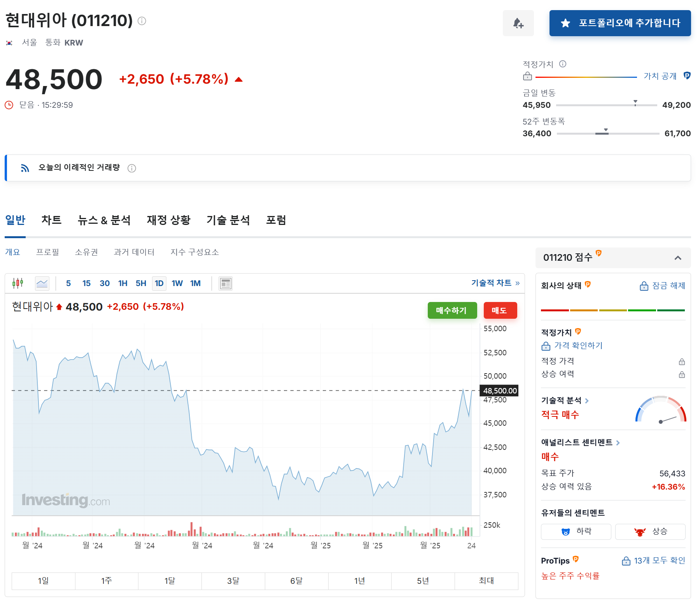Click the 가치 공개 link

(660, 76)
